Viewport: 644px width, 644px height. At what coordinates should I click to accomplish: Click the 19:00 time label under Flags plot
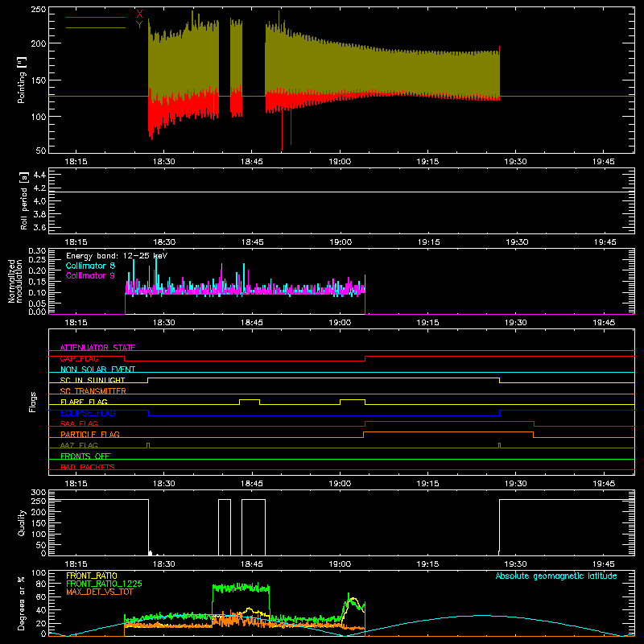point(340,484)
